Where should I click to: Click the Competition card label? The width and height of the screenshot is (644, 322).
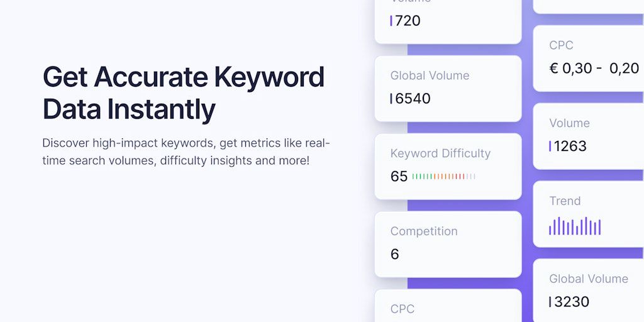pyautogui.click(x=424, y=231)
